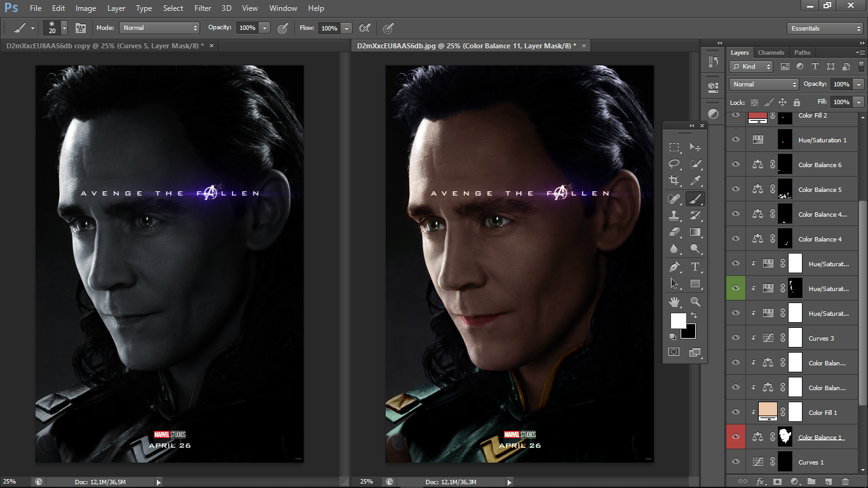Viewport: 868px width, 488px height.
Task: Hide the Curves 1 layer
Action: (736, 462)
